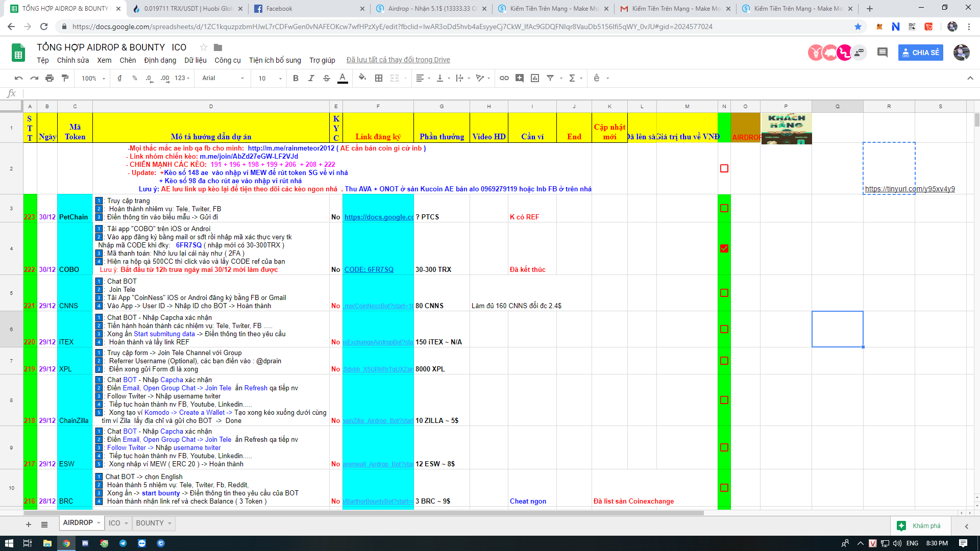Open the PetChain docs.google.com link
Screen dimensions: 980x551
pyautogui.click(x=379, y=217)
